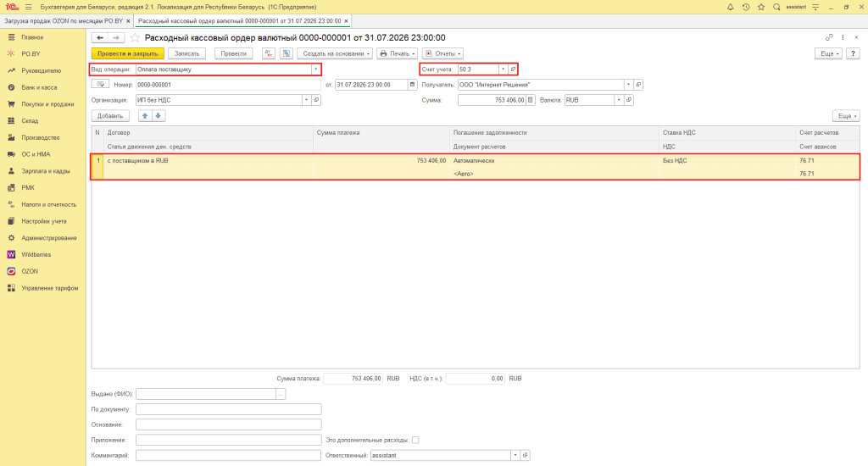
Task: Open Счет учета 50.3 account card
Action: [513, 69]
